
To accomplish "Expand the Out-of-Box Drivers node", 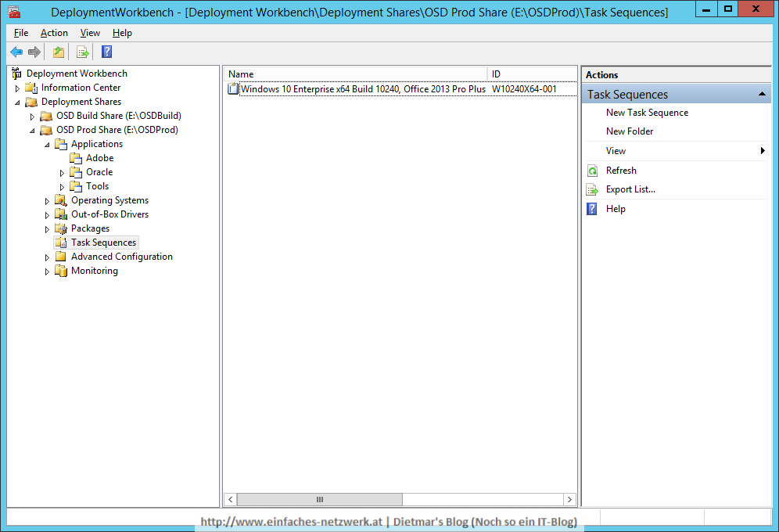I will click(x=47, y=215).
